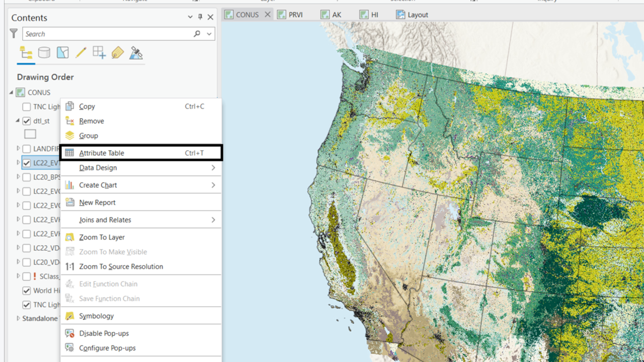Enable the LANDFIRE layer checkbox
The width and height of the screenshot is (644, 362).
[26, 148]
